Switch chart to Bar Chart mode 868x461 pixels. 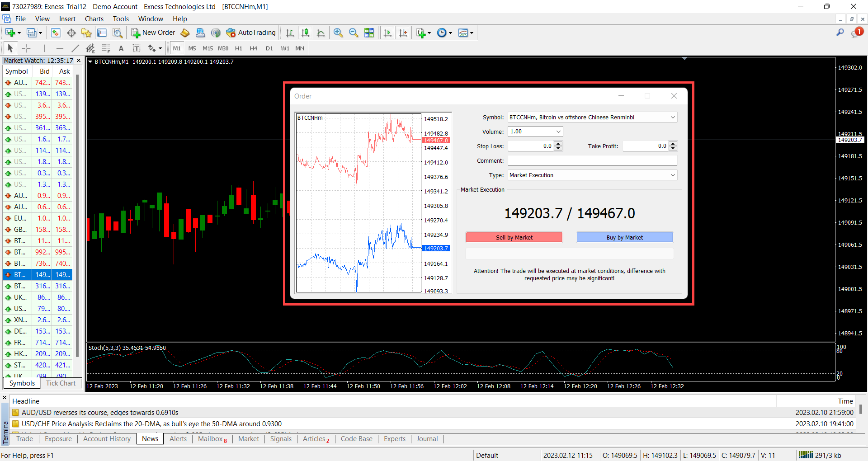click(x=290, y=33)
